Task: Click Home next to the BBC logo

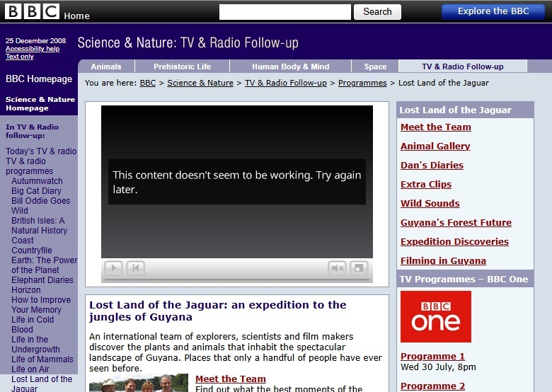Action: pos(76,16)
